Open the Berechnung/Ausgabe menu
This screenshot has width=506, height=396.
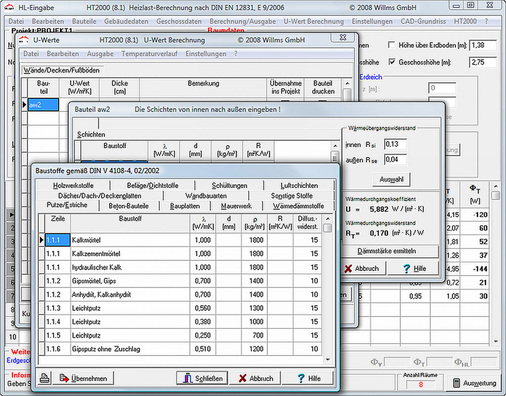click(242, 21)
